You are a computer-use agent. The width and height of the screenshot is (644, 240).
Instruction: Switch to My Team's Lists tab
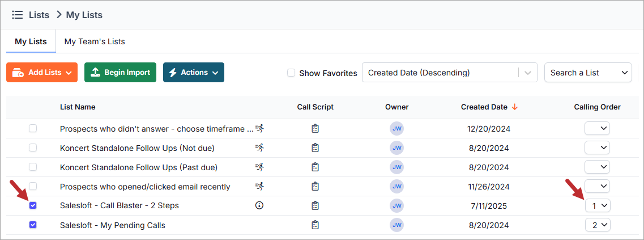pyautogui.click(x=95, y=41)
